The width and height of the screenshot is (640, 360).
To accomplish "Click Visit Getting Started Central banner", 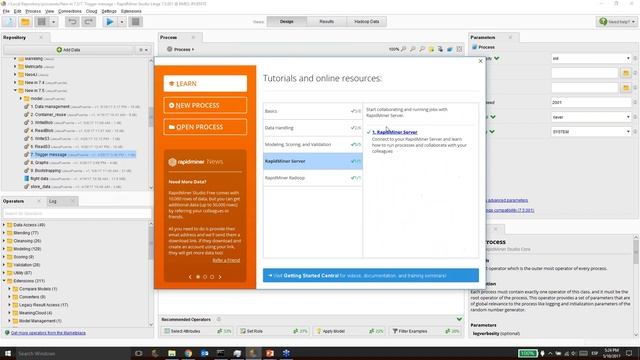I will 371,276.
